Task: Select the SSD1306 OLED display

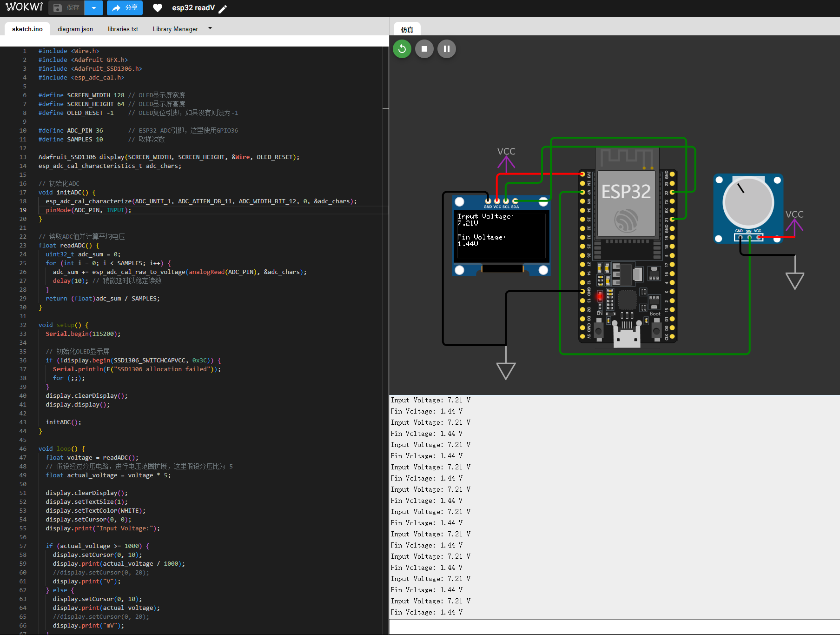Action: click(501, 235)
